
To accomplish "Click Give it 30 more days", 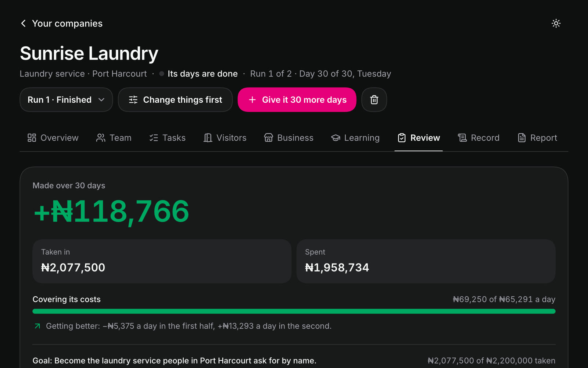I will (297, 100).
